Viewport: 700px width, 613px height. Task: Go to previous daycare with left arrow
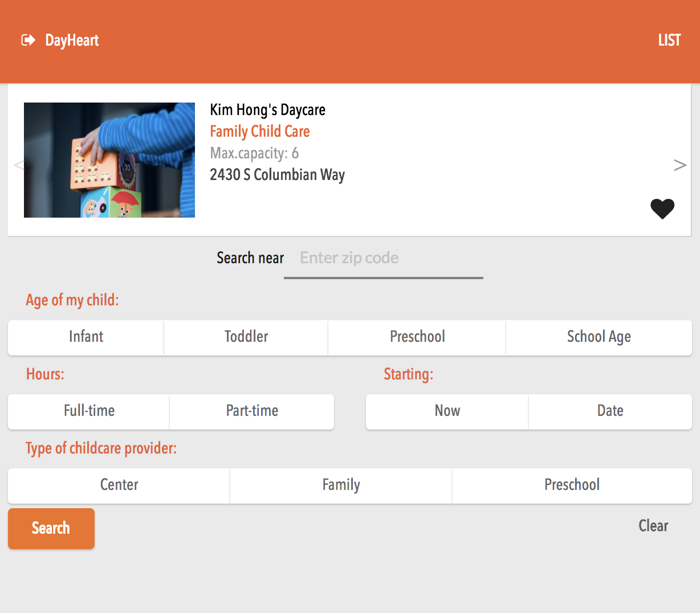(x=19, y=165)
